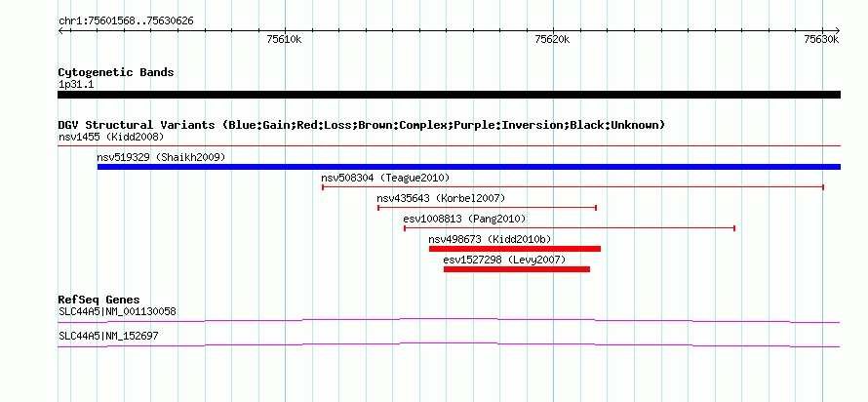This screenshot has width=868, height=402.
Task: Click the 75620k ruler position label
Action: pyautogui.click(x=553, y=39)
